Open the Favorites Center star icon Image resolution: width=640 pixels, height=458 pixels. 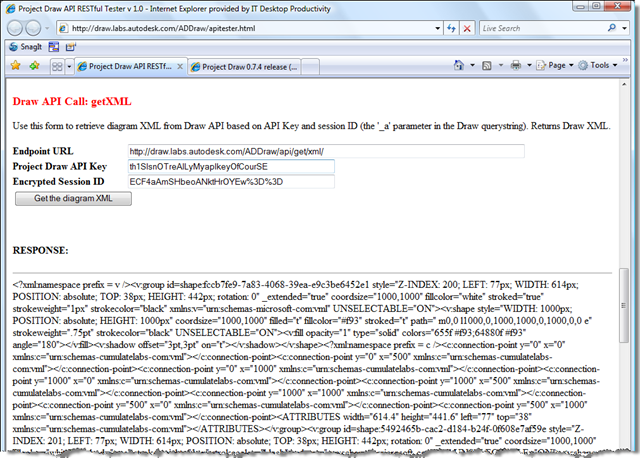coord(15,66)
